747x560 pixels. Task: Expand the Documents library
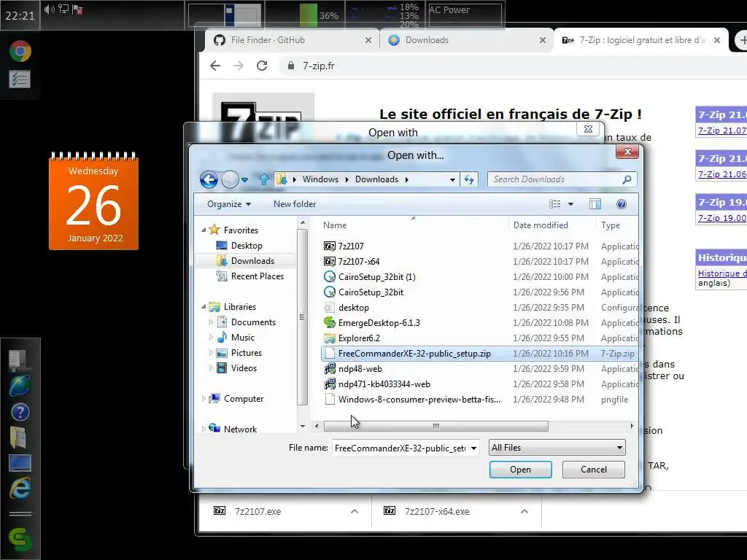(x=211, y=322)
